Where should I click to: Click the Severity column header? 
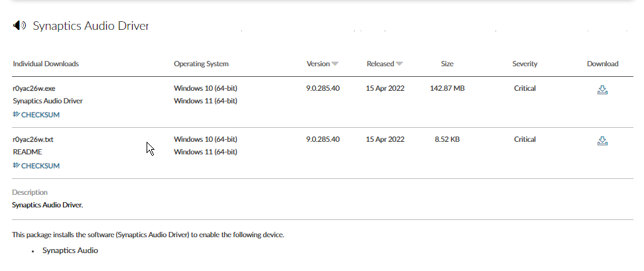(x=525, y=64)
